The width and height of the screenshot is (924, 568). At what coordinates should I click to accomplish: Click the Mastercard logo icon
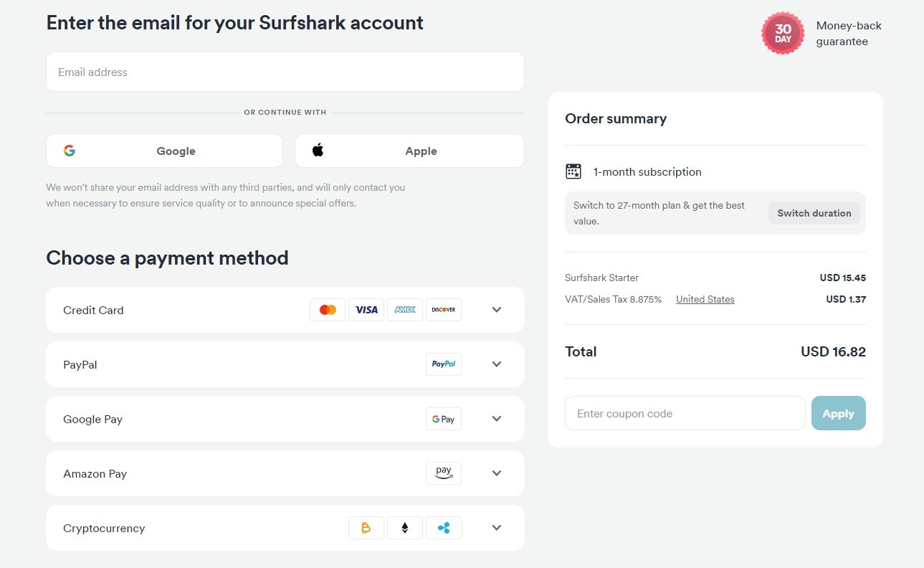tap(328, 310)
